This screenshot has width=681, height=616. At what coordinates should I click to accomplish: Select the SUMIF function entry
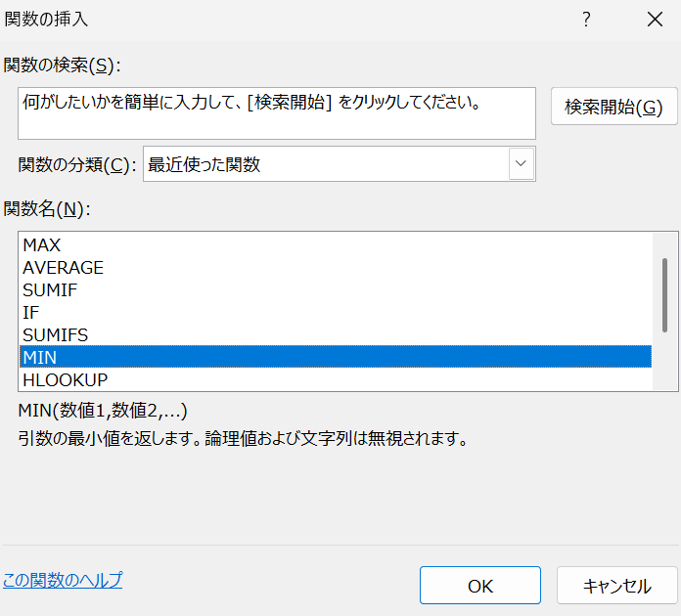pyautogui.click(x=49, y=290)
